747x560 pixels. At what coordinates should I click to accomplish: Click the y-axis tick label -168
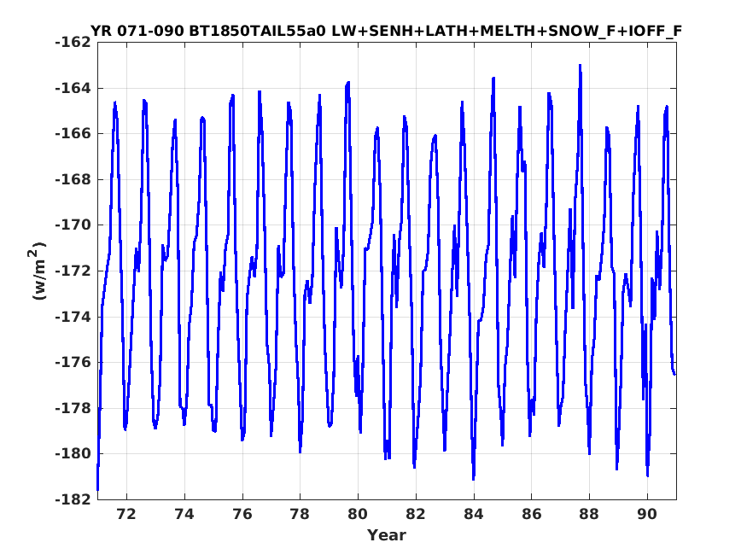73,179
